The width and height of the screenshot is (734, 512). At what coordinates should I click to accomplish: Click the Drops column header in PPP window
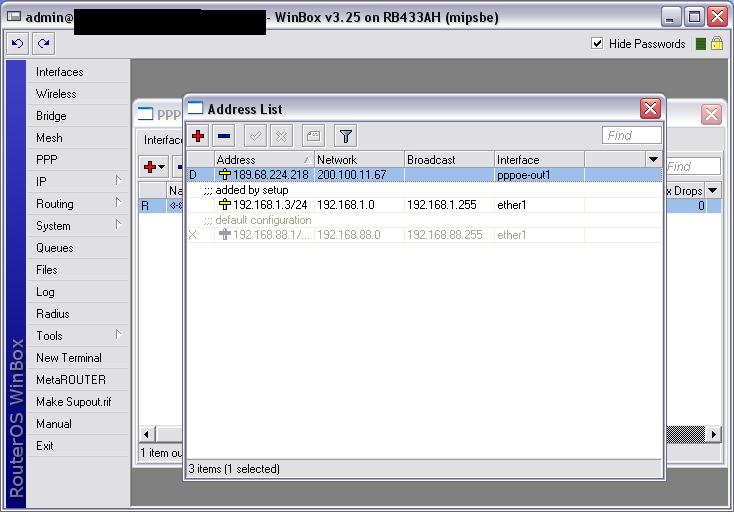pyautogui.click(x=685, y=190)
